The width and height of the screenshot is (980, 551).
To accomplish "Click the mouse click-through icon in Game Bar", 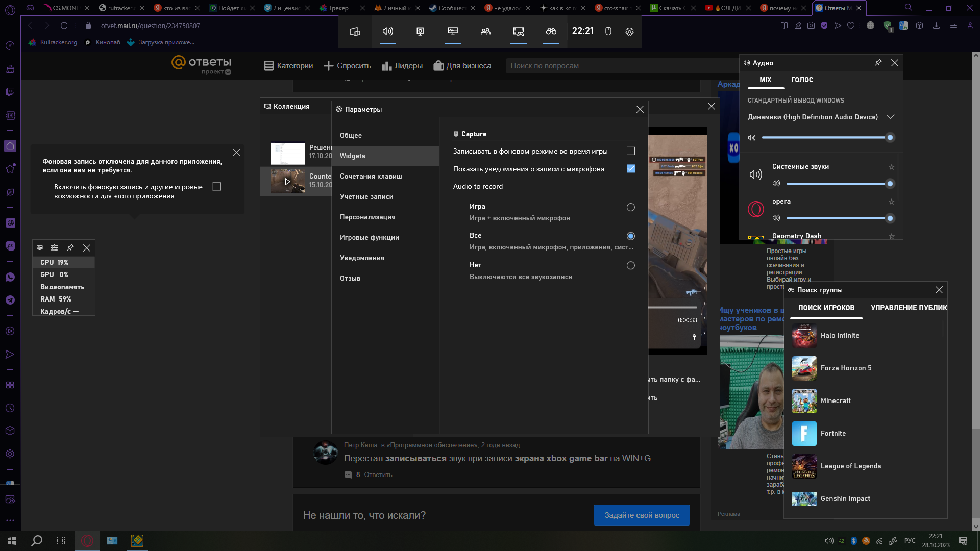I will click(x=608, y=32).
